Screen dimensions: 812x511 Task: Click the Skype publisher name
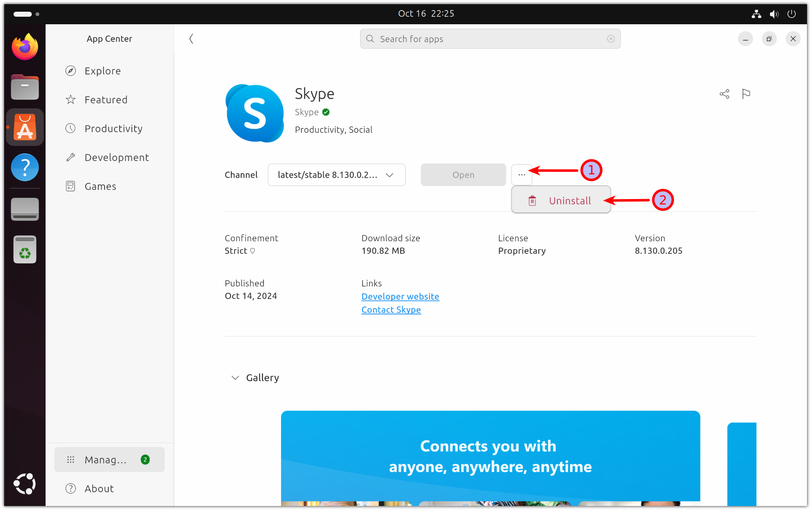tap(306, 112)
